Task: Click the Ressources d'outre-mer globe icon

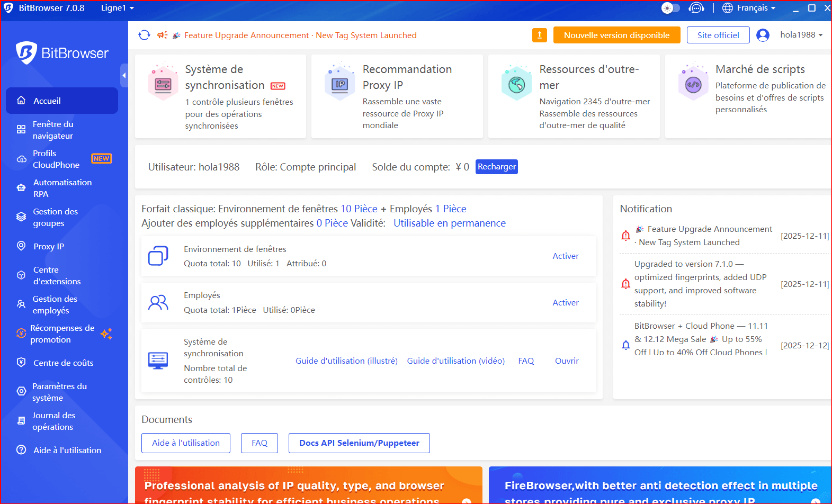Action: click(516, 84)
